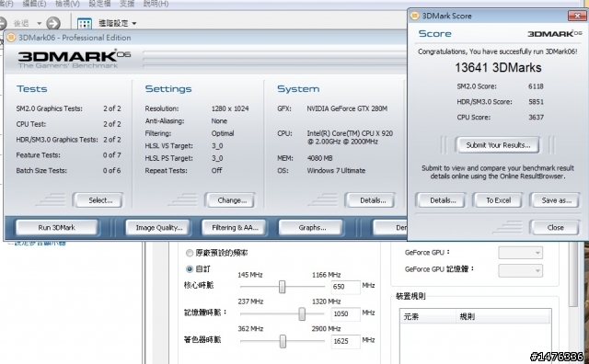Click the shader clock 著色器時脈 slider handle
This screenshot has width=589, height=364.
click(283, 341)
